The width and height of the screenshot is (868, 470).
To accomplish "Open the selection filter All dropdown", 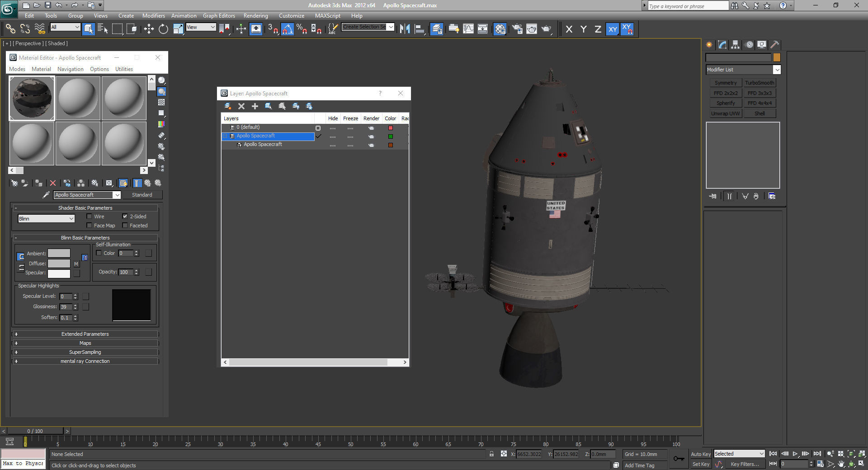I will [65, 27].
